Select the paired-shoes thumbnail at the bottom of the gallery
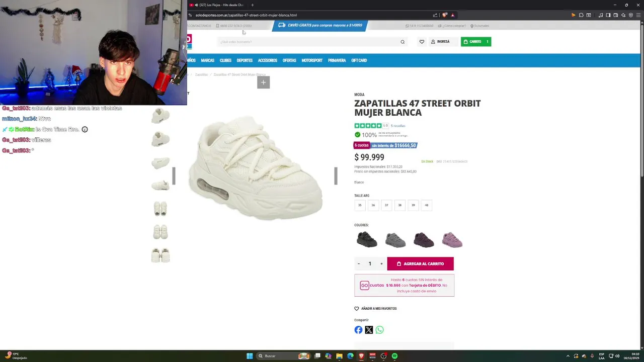Image resolution: width=644 pixels, height=362 pixels. tap(160, 255)
